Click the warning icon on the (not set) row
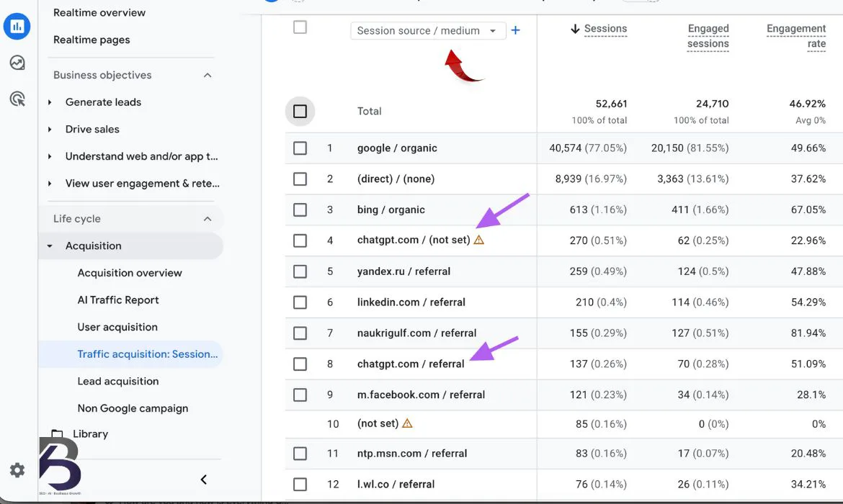This screenshot has height=504, width=843. [x=408, y=423]
